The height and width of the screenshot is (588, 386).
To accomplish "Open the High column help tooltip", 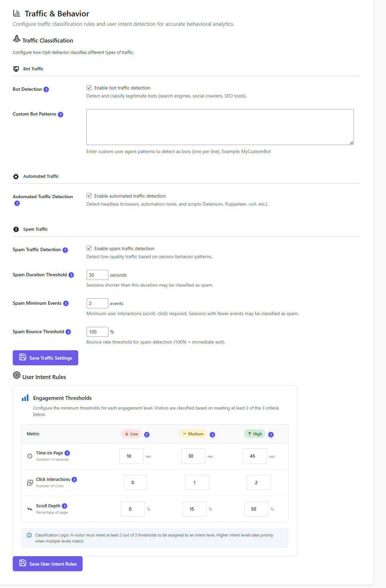I will (x=271, y=434).
